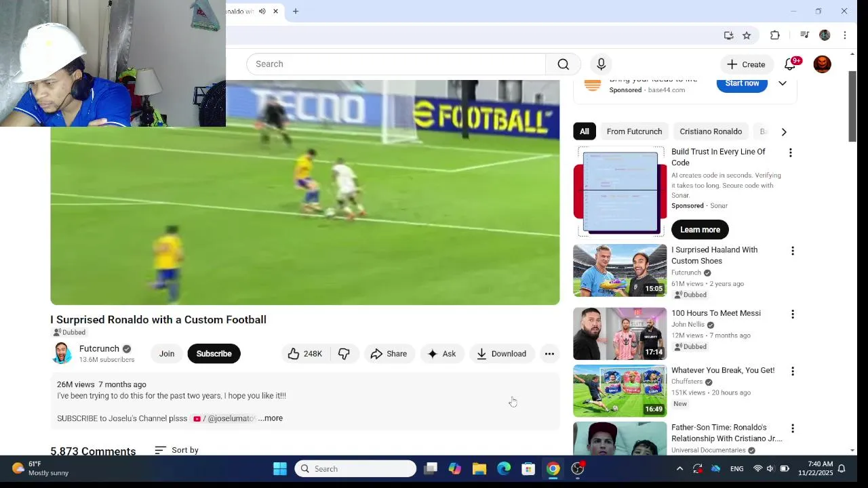Screen dimensions: 868x488
Task: Open 100 Hours To Meet Messi thumbnail
Action: pyautogui.click(x=620, y=333)
